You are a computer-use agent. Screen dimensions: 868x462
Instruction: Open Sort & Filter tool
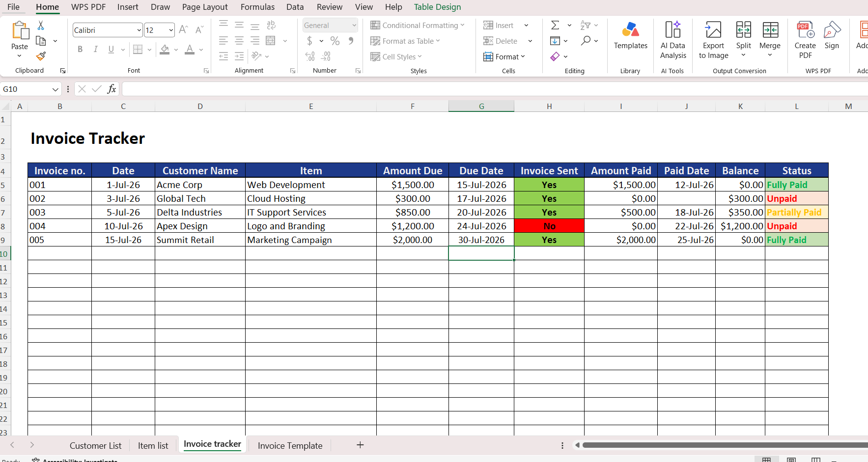tap(585, 25)
